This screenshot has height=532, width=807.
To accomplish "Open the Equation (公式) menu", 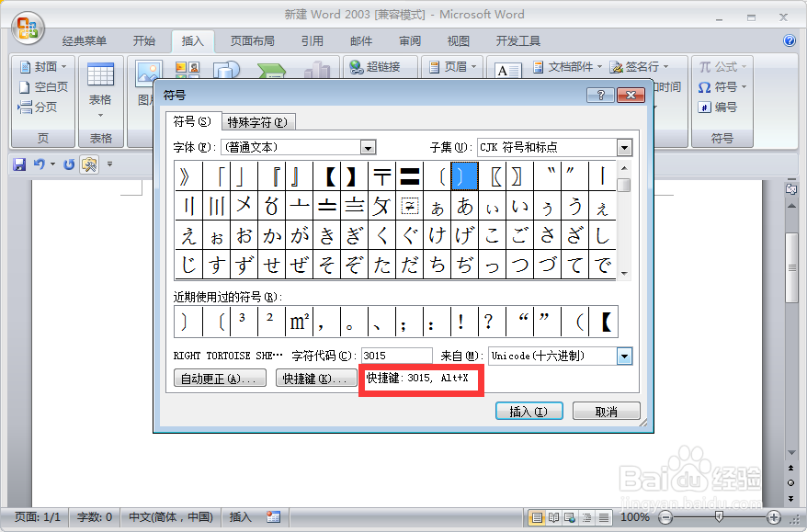I will (722, 67).
